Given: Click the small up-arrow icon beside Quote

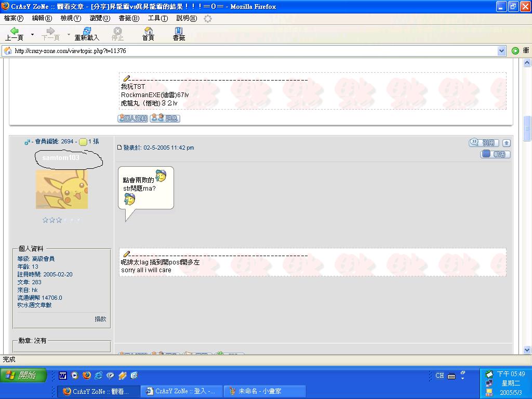Looking at the screenshot, I should 507,143.
